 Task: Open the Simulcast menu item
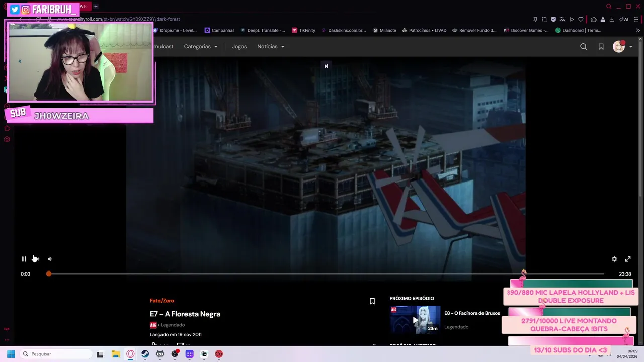tap(163, 46)
